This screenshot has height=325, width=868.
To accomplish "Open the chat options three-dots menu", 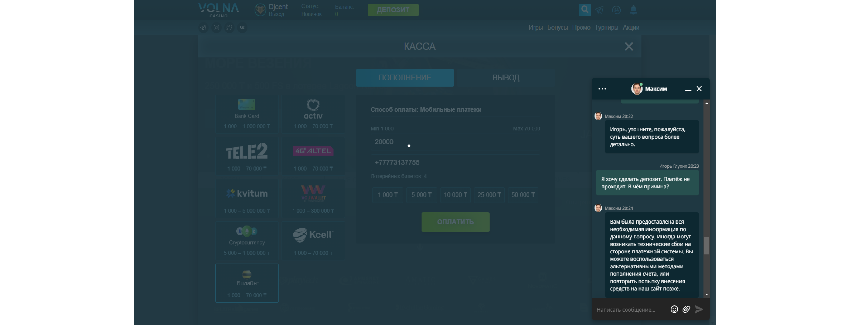I will pyautogui.click(x=602, y=89).
